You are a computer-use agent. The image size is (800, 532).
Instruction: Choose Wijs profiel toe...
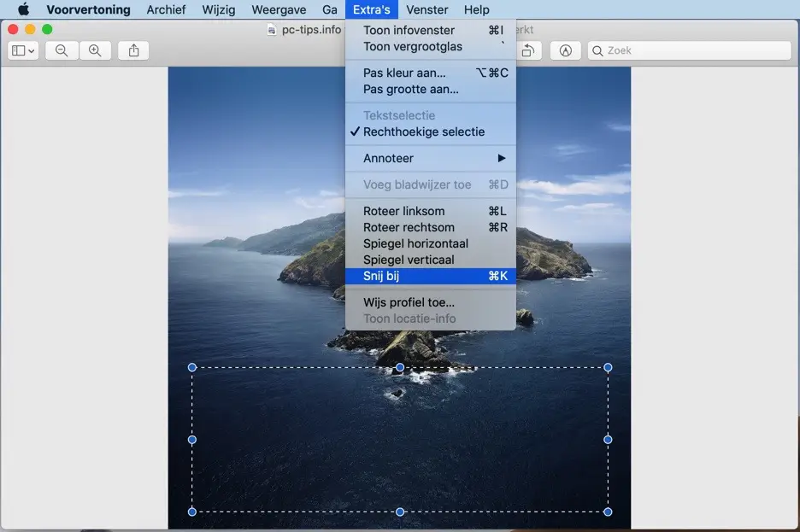click(431, 302)
